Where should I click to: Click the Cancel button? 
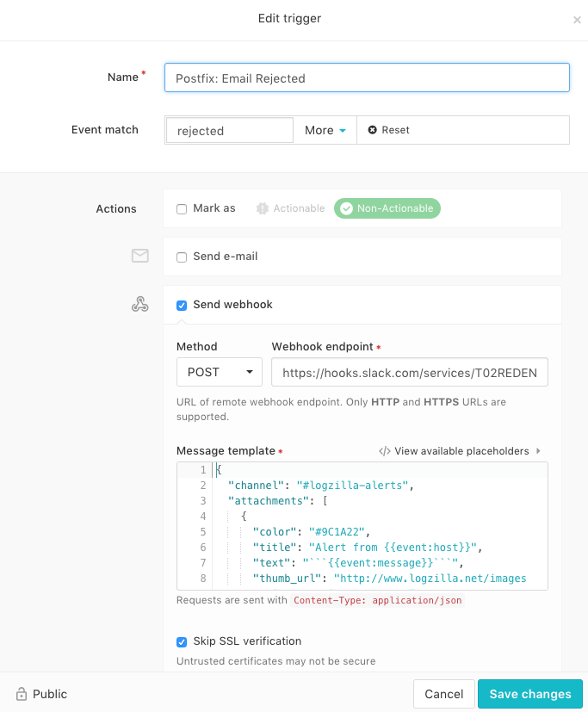[x=443, y=694]
